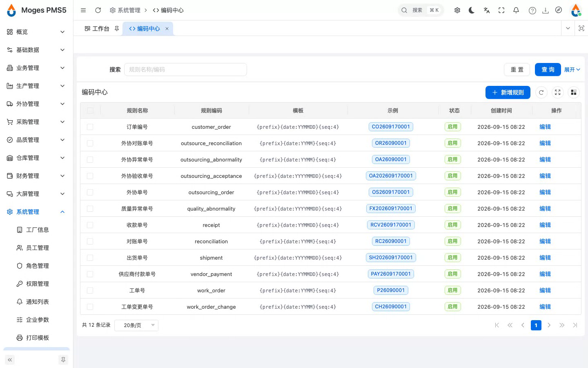This screenshot has width=588, height=368.
Task: Expand search filters with 展开
Action: (x=572, y=70)
